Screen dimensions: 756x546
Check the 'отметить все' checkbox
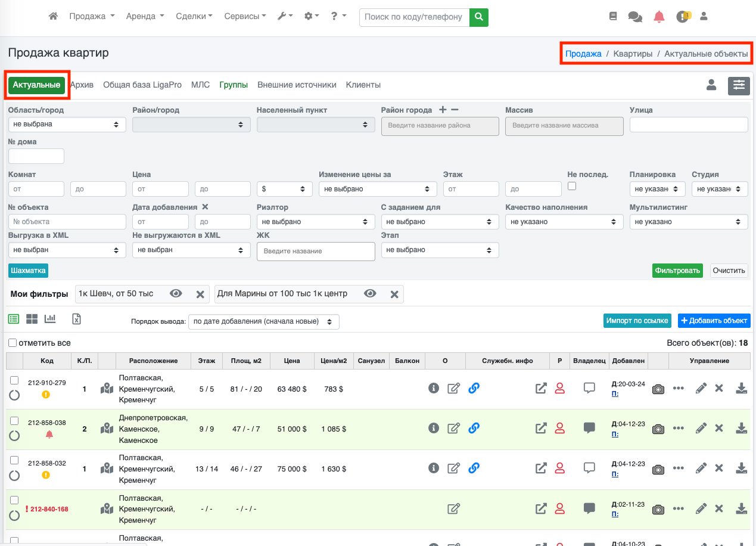(x=13, y=343)
